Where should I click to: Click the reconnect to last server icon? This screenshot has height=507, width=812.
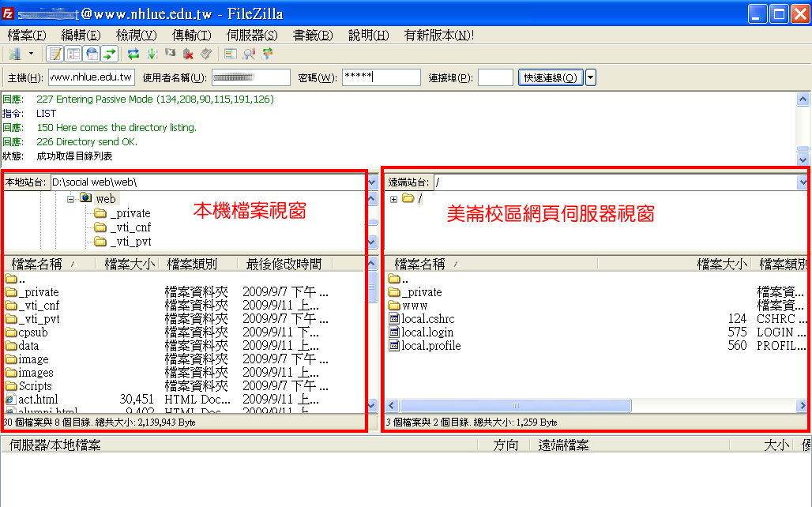pos(206,54)
